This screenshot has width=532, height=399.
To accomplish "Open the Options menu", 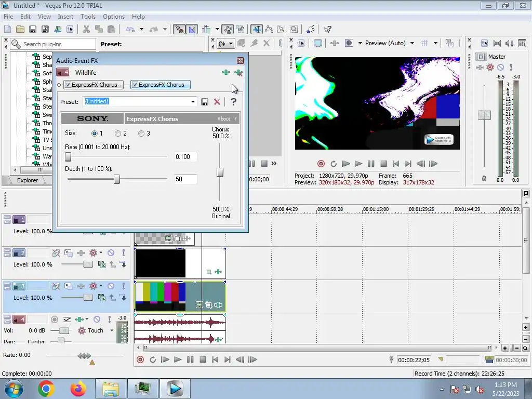I will (x=114, y=17).
